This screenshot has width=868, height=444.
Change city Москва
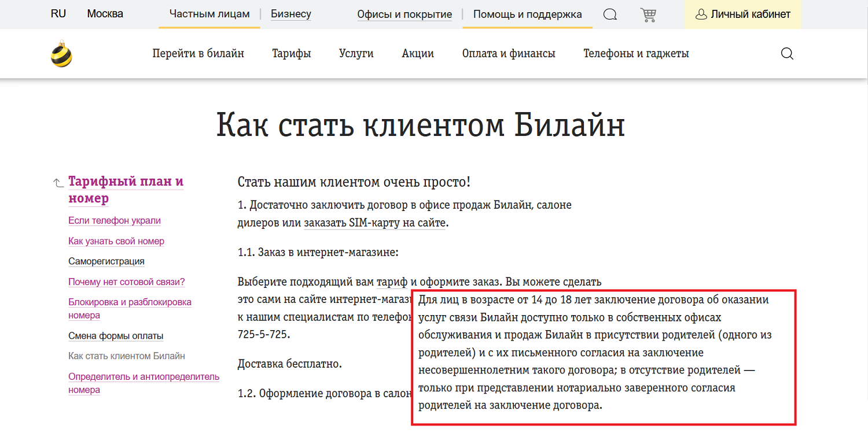105,14
